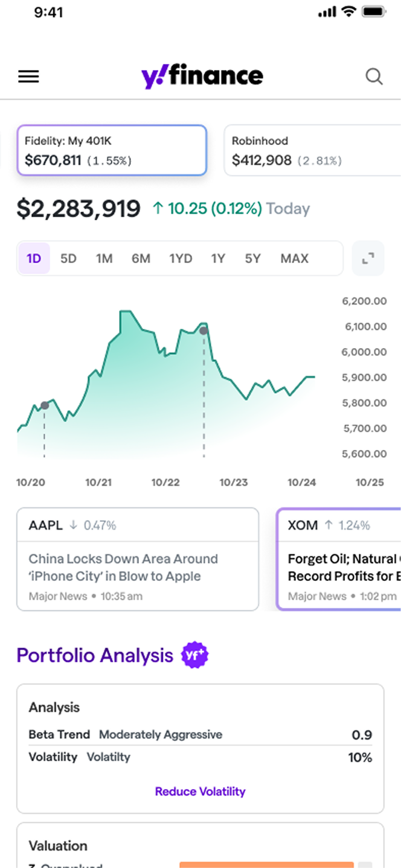Tap the chart marker dot near 10/22
Screen dimensions: 401x868
(204, 331)
